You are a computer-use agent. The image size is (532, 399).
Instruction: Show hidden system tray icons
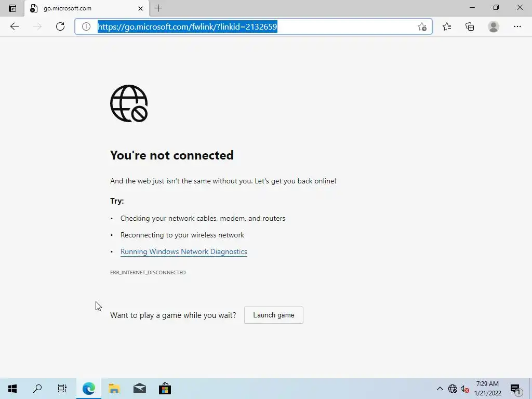click(x=440, y=389)
